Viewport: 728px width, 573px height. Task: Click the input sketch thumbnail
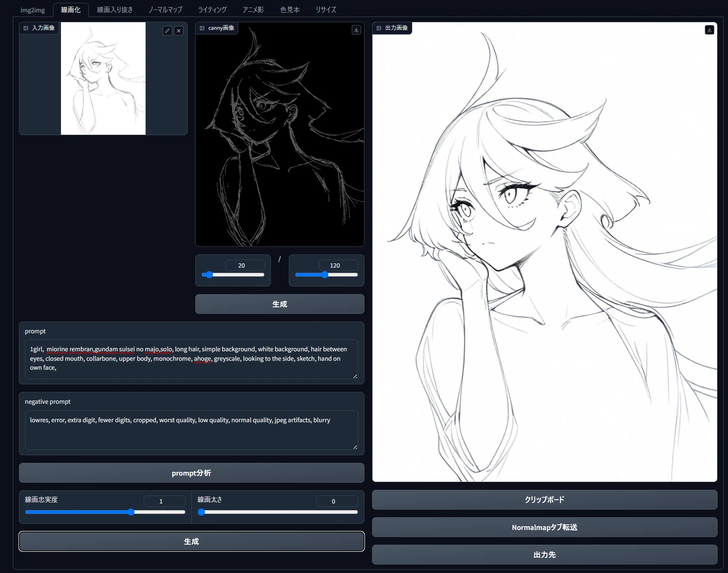pos(103,78)
